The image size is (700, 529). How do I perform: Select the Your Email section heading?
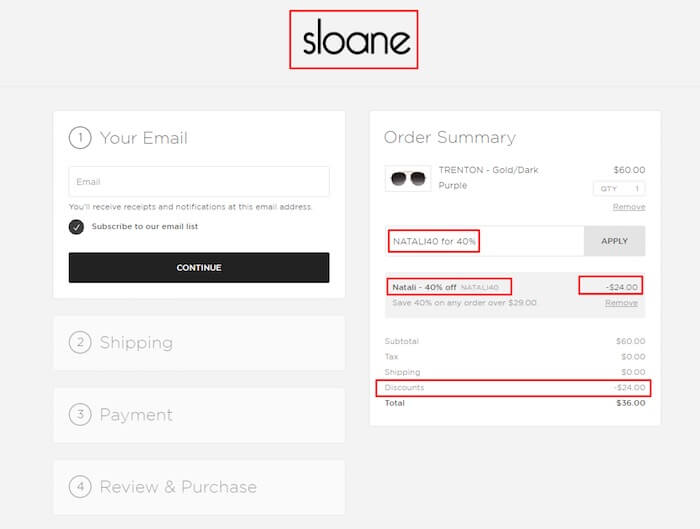143,138
